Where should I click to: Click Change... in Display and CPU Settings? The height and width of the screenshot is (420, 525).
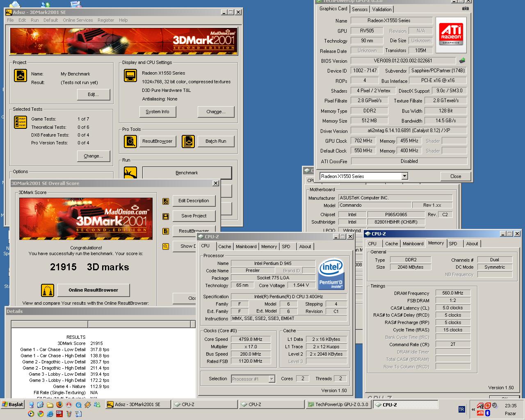(x=216, y=112)
